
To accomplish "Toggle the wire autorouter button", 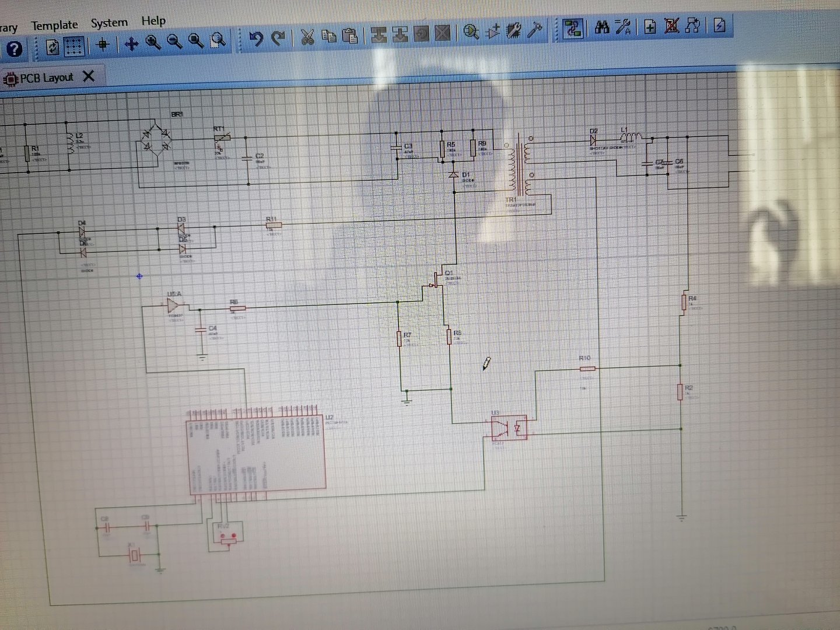I will pyautogui.click(x=572, y=29).
